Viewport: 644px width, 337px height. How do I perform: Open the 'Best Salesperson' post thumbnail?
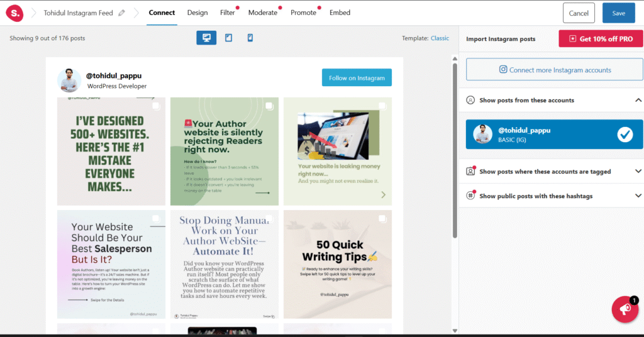tap(111, 264)
